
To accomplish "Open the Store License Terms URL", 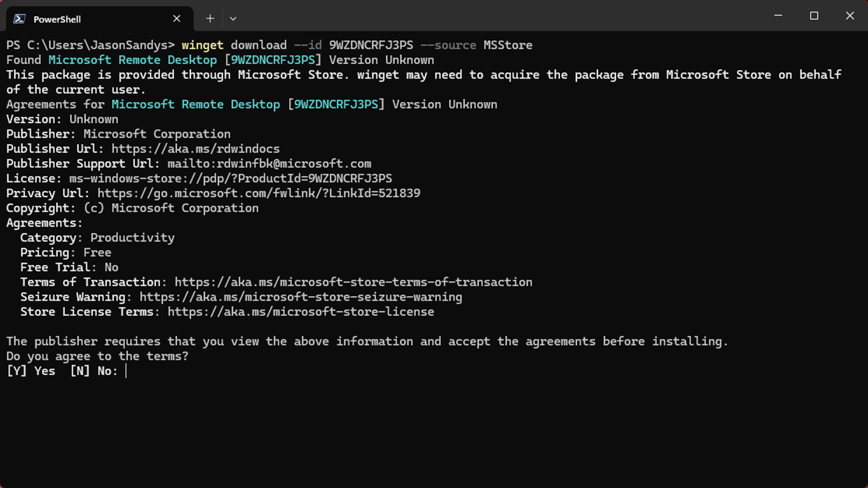I will [301, 312].
